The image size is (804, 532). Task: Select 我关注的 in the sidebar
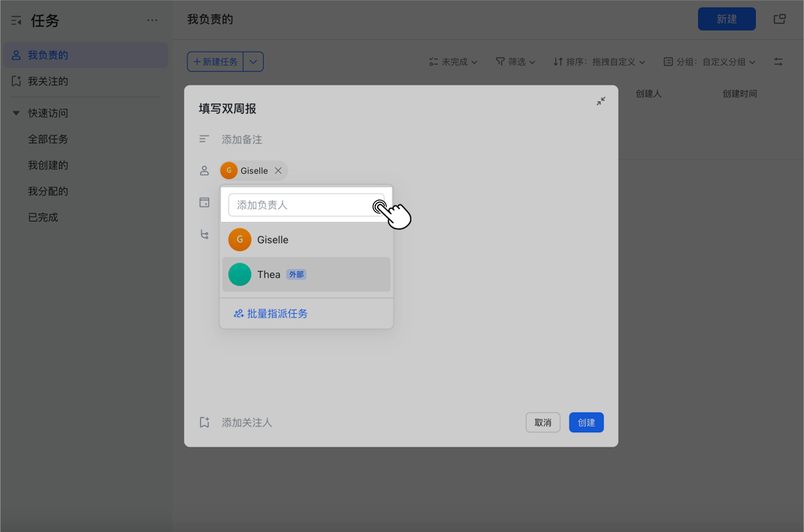pos(48,81)
